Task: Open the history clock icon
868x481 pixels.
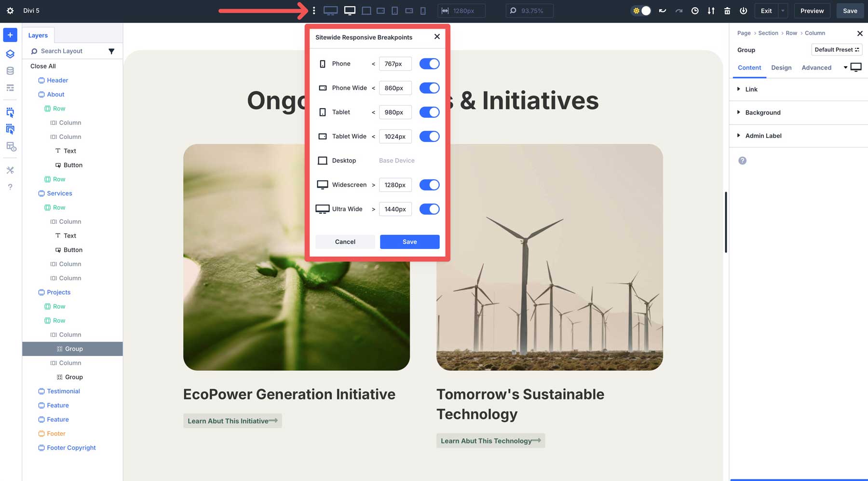Action: point(695,11)
